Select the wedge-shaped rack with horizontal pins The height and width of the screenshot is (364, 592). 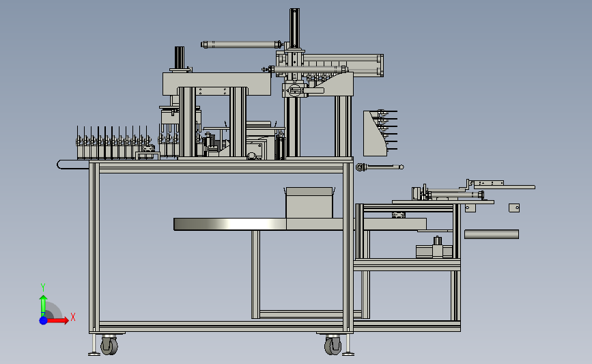pos(380,133)
